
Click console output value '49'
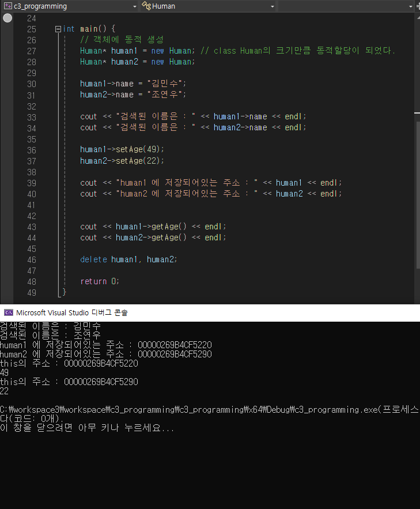tap(4, 372)
